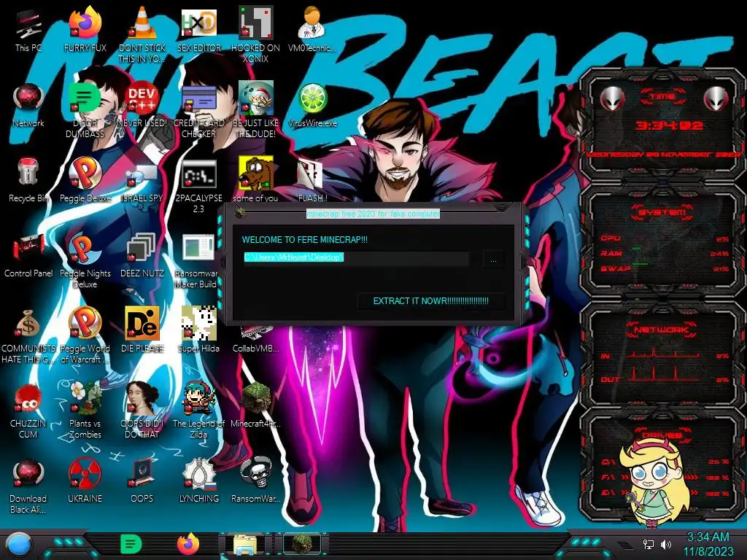Open File Explorer from the taskbar
Screen dimensions: 747x560
pos(245,545)
